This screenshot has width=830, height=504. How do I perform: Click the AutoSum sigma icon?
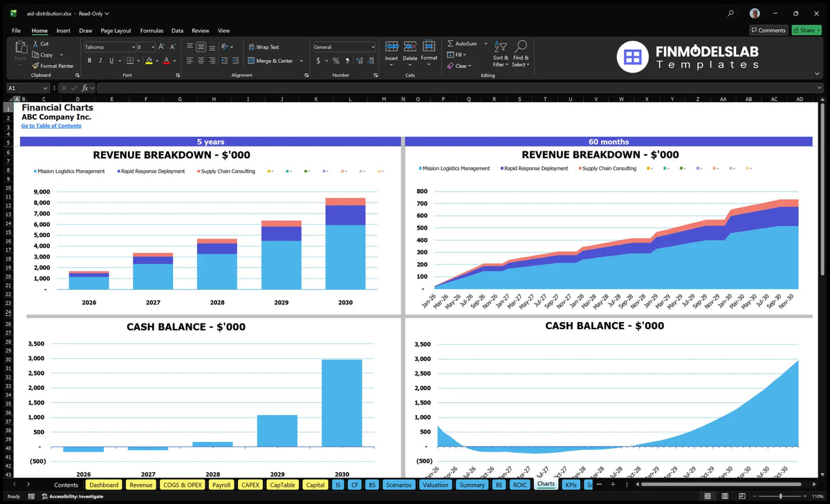(451, 44)
